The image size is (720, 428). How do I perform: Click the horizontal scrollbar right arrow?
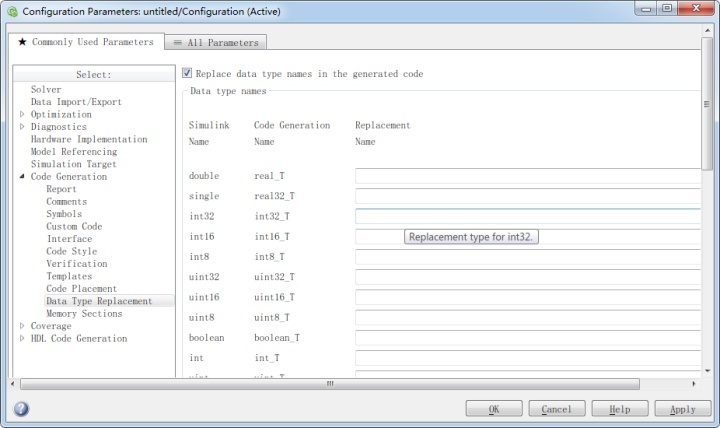(693, 383)
